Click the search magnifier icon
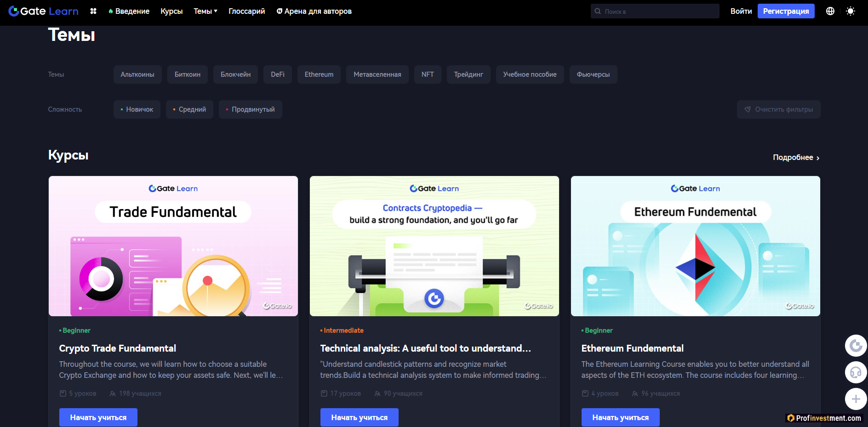This screenshot has height=427, width=868. [x=598, y=11]
